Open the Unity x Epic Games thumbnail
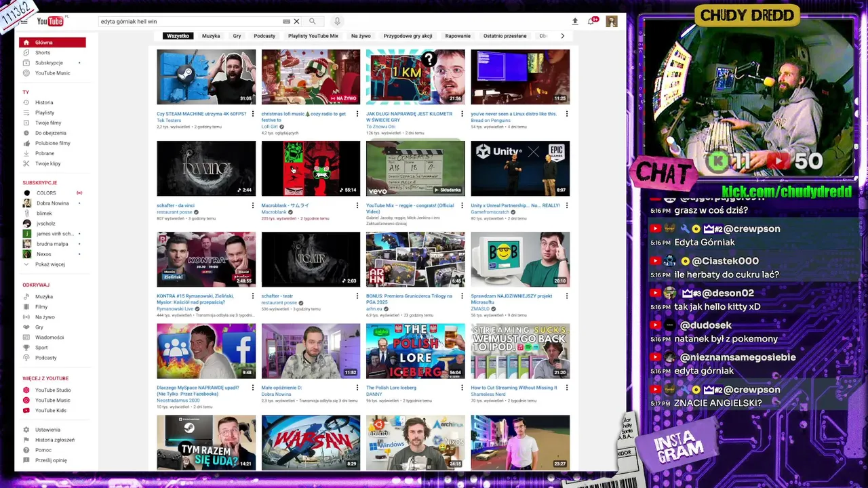 point(520,168)
